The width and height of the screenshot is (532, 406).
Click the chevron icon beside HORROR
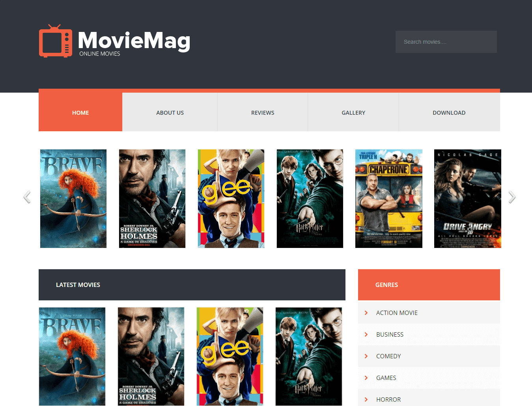(366, 399)
